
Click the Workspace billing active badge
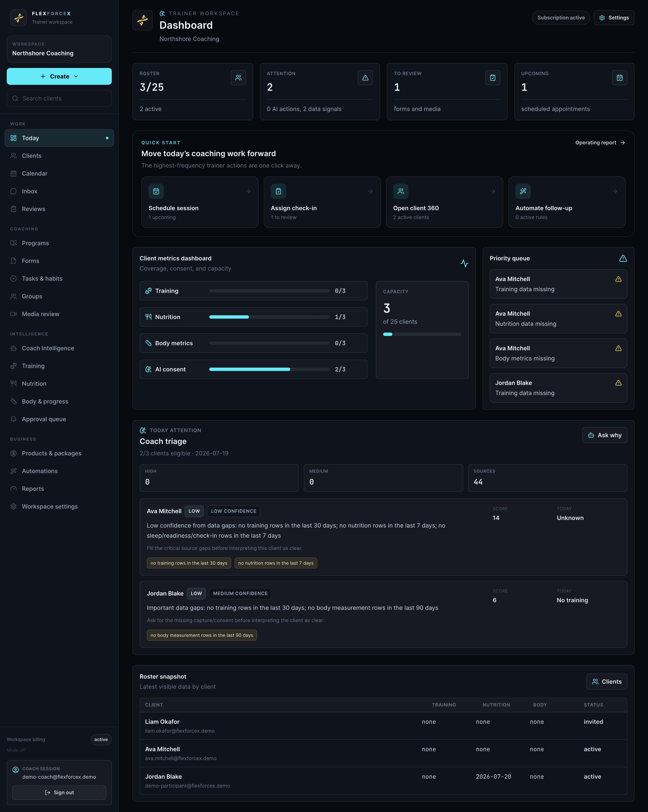101,740
